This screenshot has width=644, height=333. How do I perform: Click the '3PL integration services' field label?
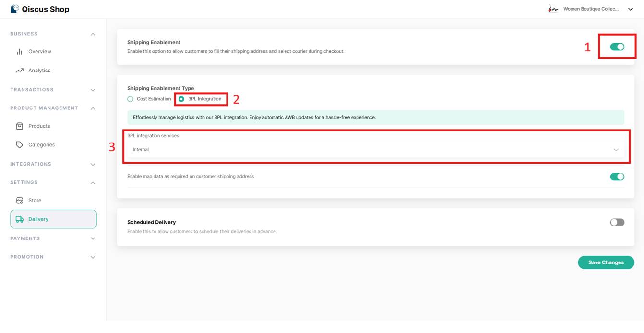153,136
